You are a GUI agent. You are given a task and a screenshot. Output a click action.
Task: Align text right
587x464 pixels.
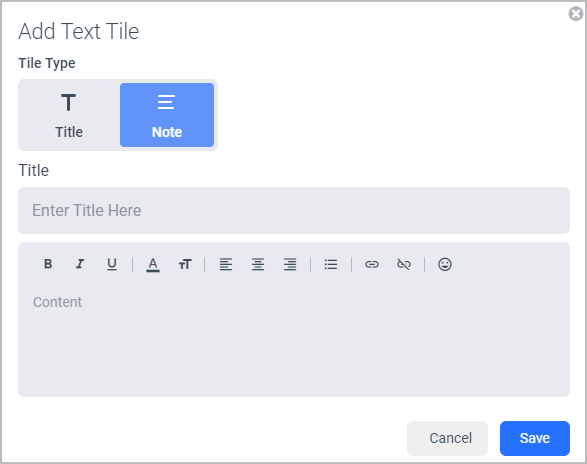(290, 264)
